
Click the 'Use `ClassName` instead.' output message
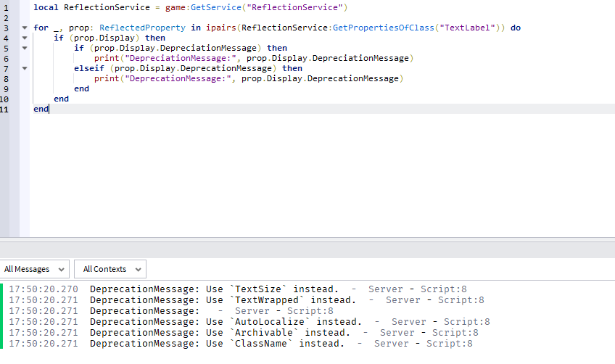click(x=275, y=344)
